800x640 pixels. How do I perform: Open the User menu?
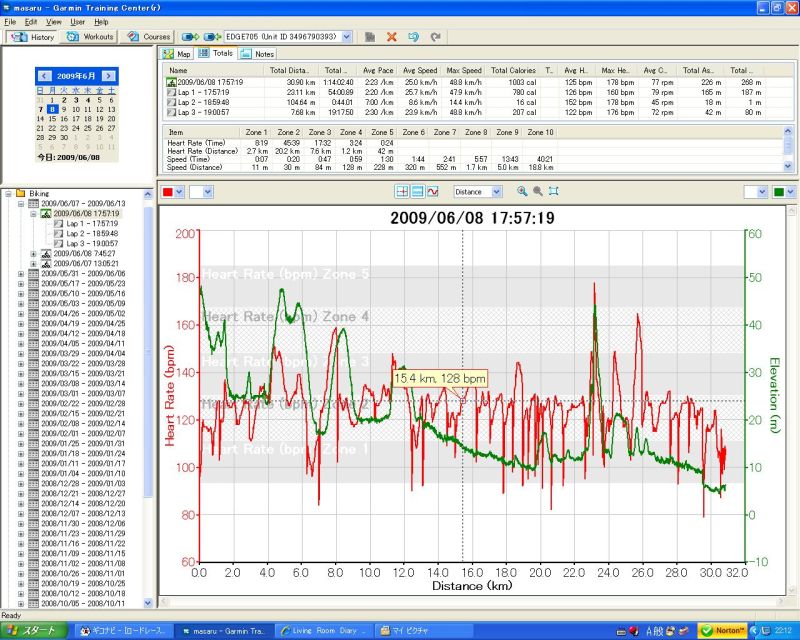[x=78, y=22]
